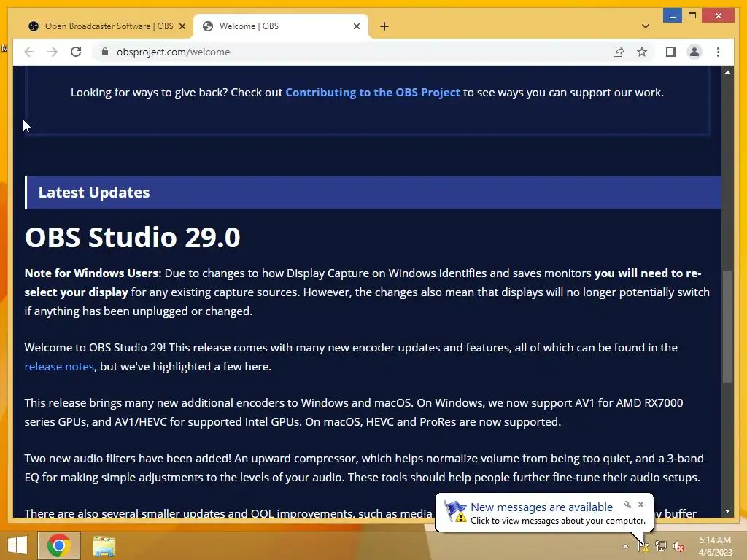Open the Chrome side panel
The height and width of the screenshot is (560, 747).
click(671, 52)
